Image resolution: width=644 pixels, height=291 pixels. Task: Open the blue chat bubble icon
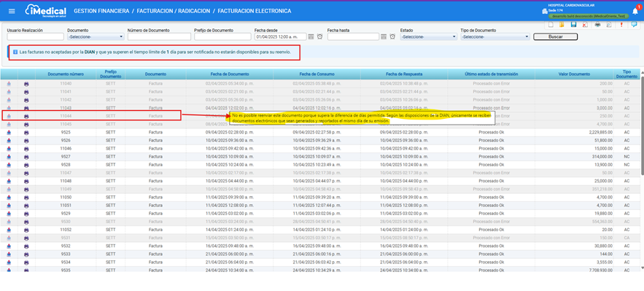[x=634, y=25]
